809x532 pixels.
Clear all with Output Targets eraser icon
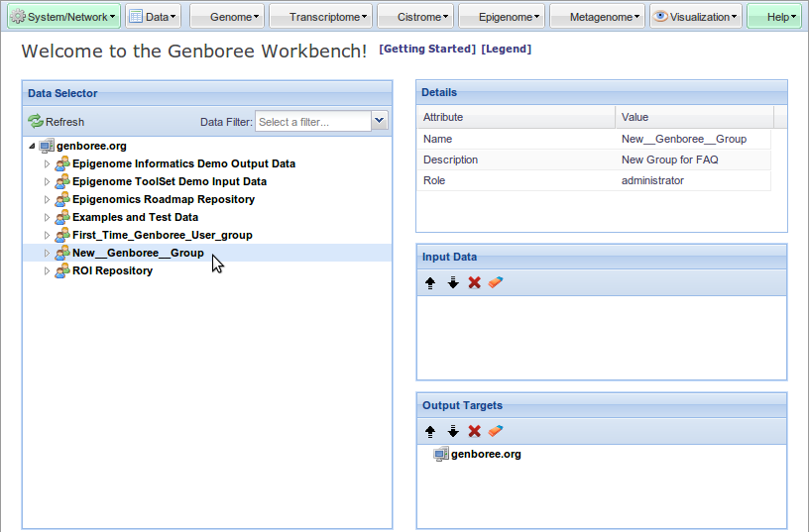click(x=497, y=432)
